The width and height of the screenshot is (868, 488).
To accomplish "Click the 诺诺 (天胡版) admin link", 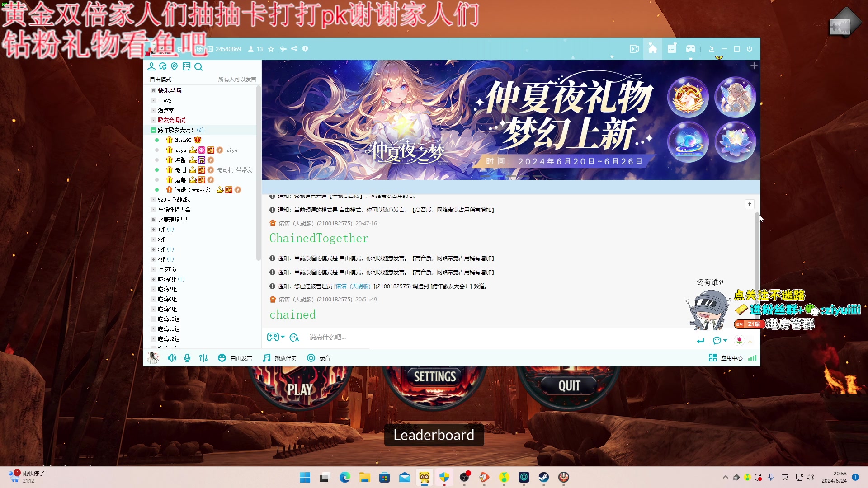I will (353, 286).
